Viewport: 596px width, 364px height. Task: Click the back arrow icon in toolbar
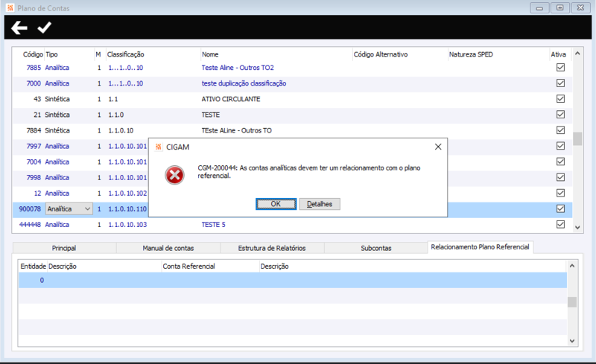(19, 28)
